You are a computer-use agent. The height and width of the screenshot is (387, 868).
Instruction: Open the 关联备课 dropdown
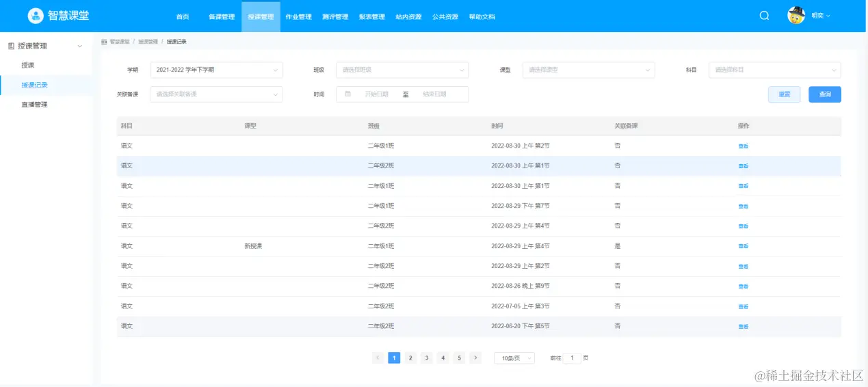tap(216, 94)
